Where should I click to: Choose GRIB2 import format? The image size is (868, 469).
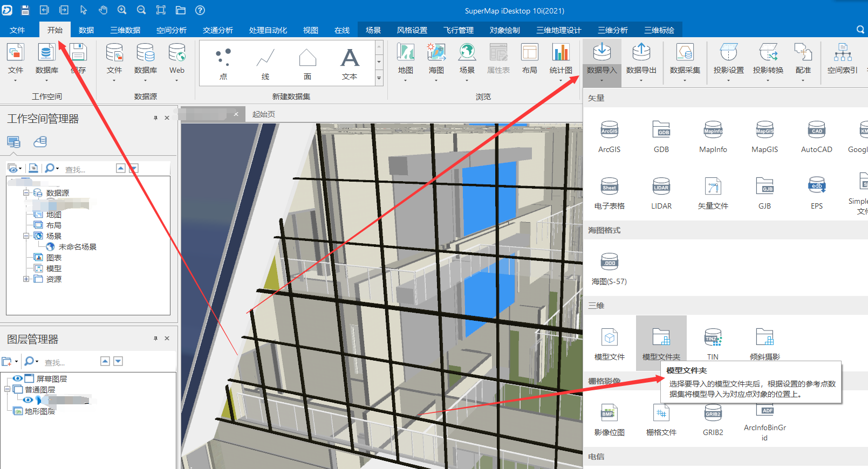click(713, 420)
